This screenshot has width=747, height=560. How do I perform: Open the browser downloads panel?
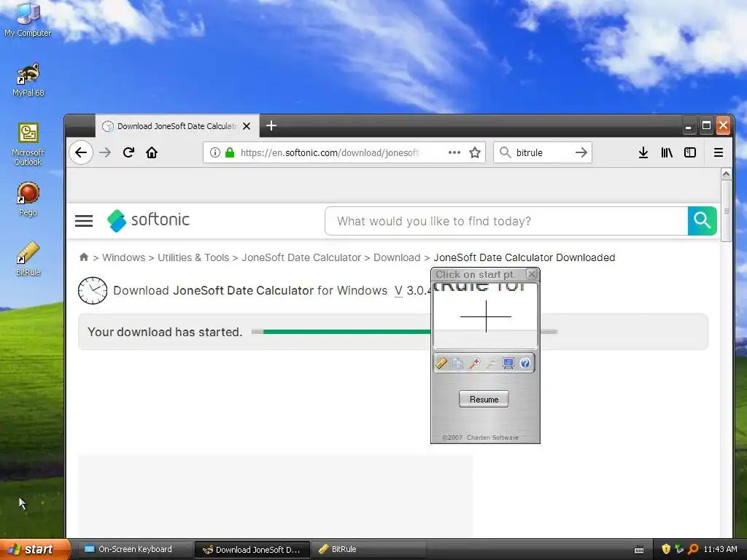pyautogui.click(x=643, y=152)
